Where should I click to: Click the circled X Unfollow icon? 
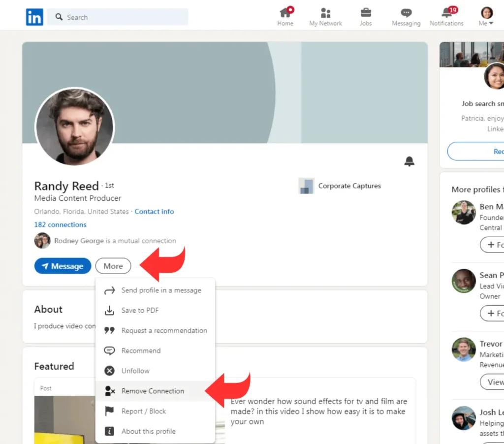[109, 371]
